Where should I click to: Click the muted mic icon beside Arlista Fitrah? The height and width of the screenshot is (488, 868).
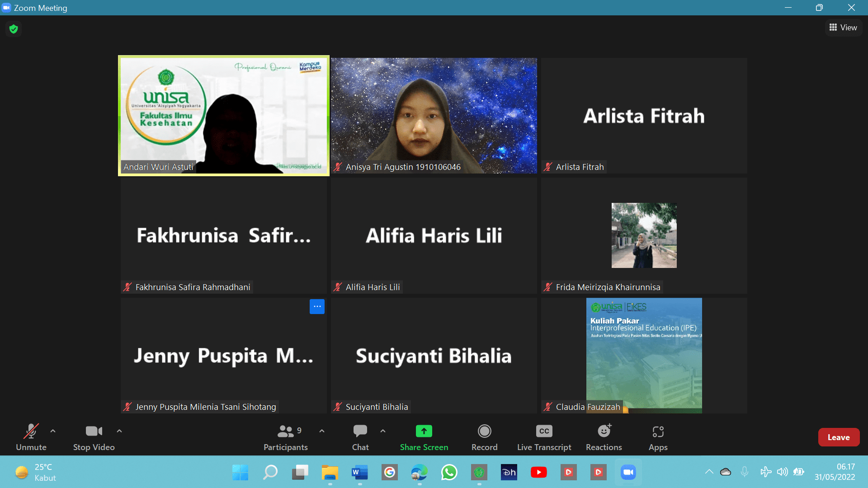click(x=548, y=167)
